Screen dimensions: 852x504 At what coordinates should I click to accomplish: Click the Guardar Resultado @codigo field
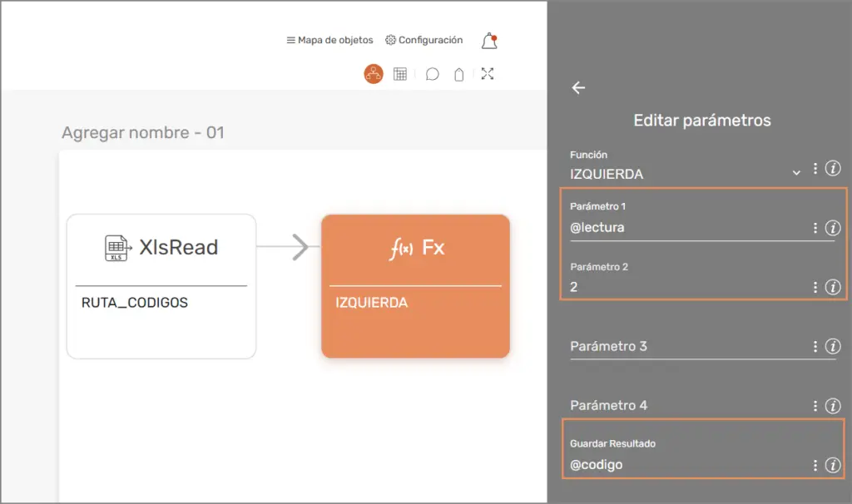point(686,466)
